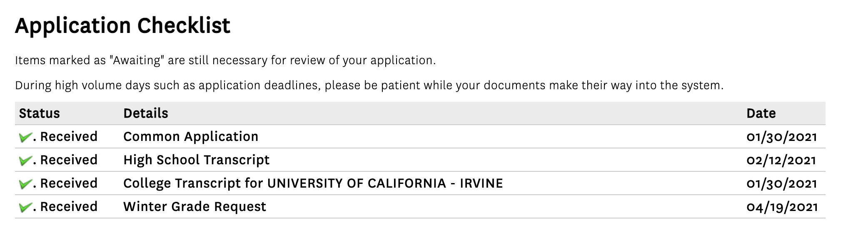Select the Common Application item text
868x231 pixels.
(x=191, y=137)
